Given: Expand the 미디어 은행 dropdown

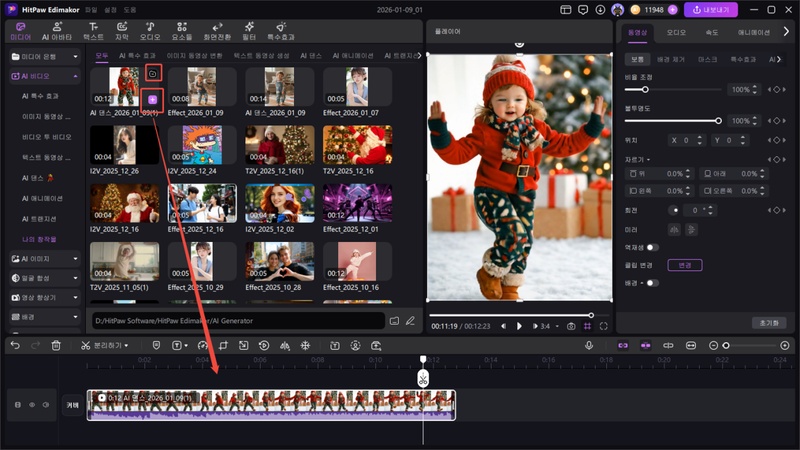Looking at the screenshot, I should point(75,55).
